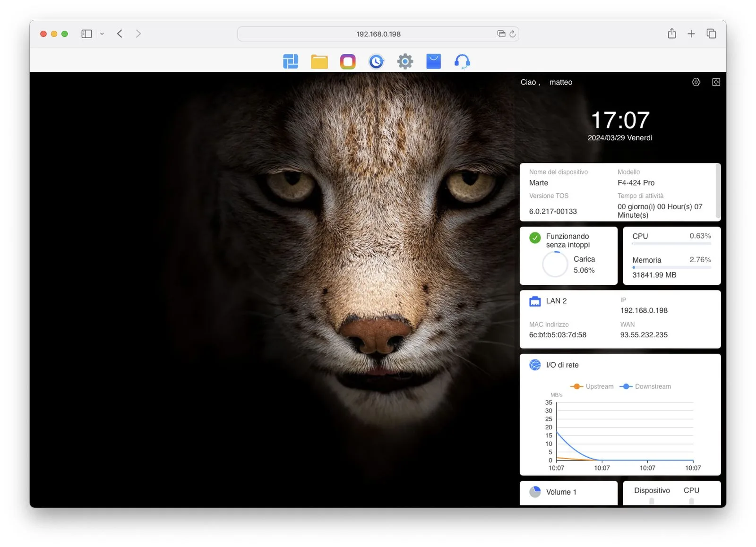The width and height of the screenshot is (756, 547).
Task: Open the TOS desktop overview icon in the dock
Action: pyautogui.click(x=291, y=61)
